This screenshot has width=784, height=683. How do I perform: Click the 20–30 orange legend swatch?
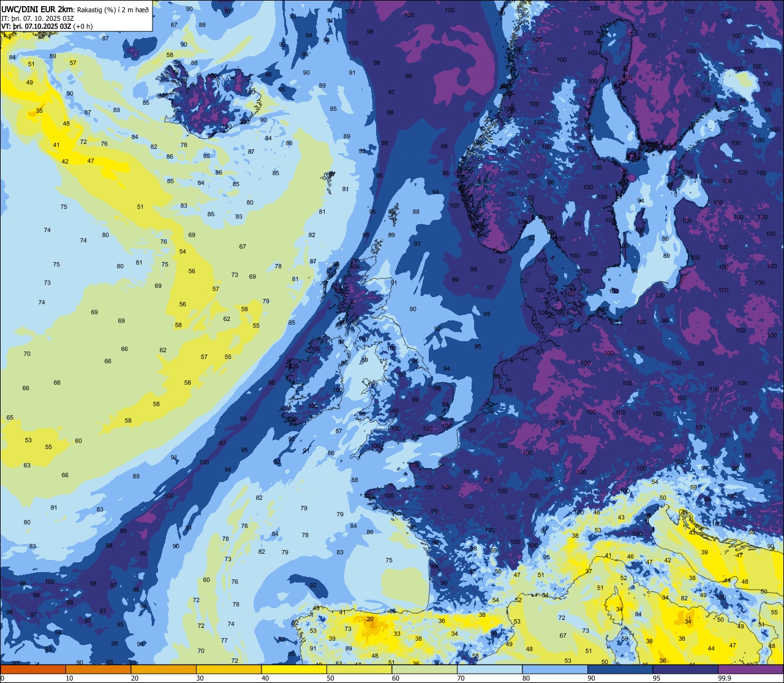pyautogui.click(x=164, y=670)
